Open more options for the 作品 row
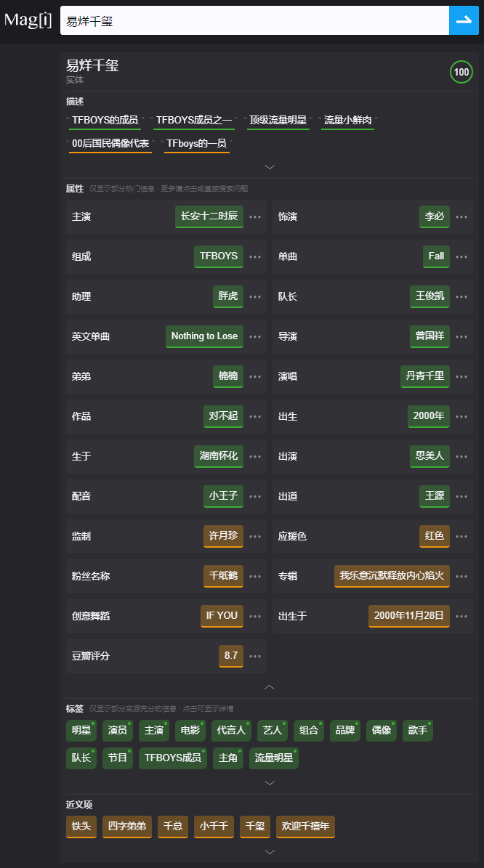Viewport: 484px width, 868px height. point(255,416)
